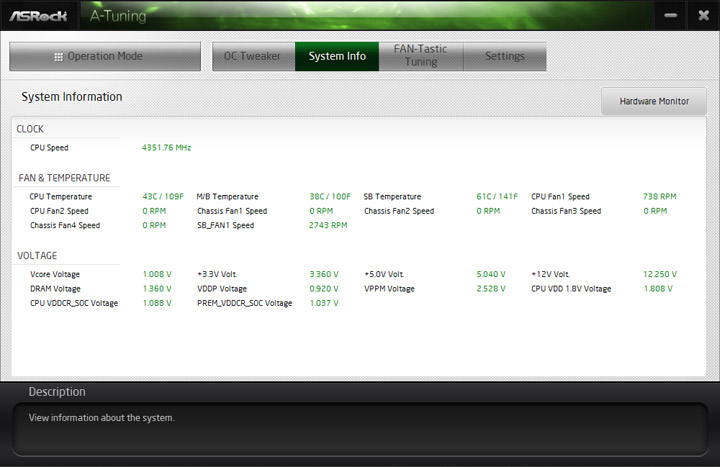Screen dimensions: 720x467
Task: Click the +3.3V Volt. value 3.360 V
Action: pyautogui.click(x=324, y=274)
